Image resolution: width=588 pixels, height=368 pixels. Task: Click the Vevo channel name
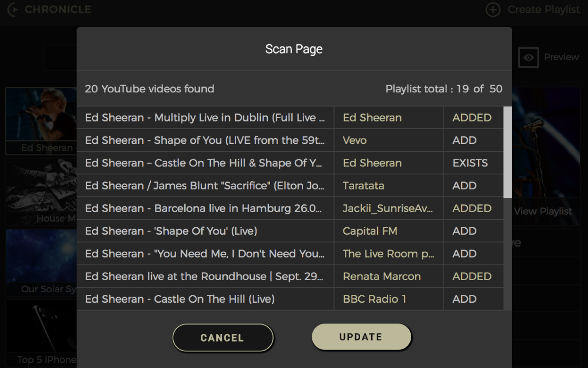(355, 140)
